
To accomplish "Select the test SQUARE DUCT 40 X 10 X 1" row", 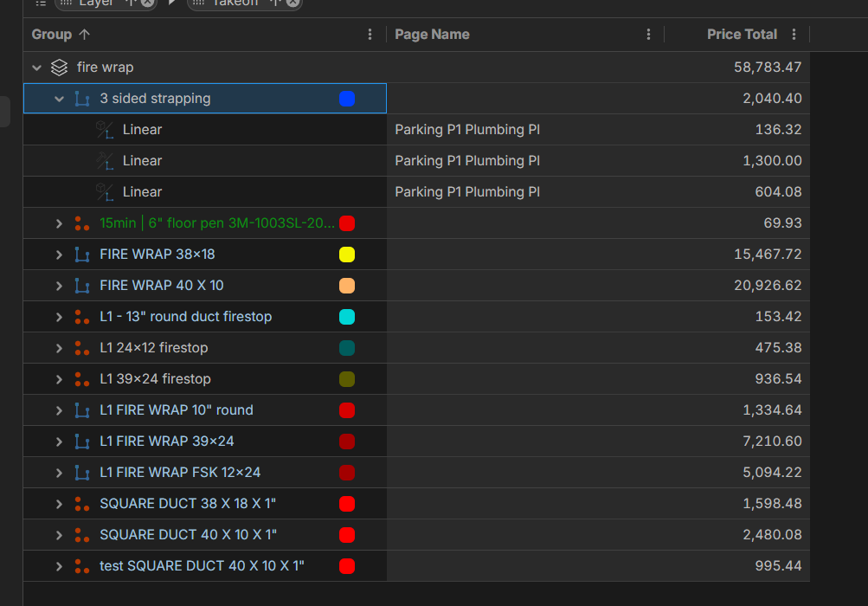I will click(x=202, y=566).
